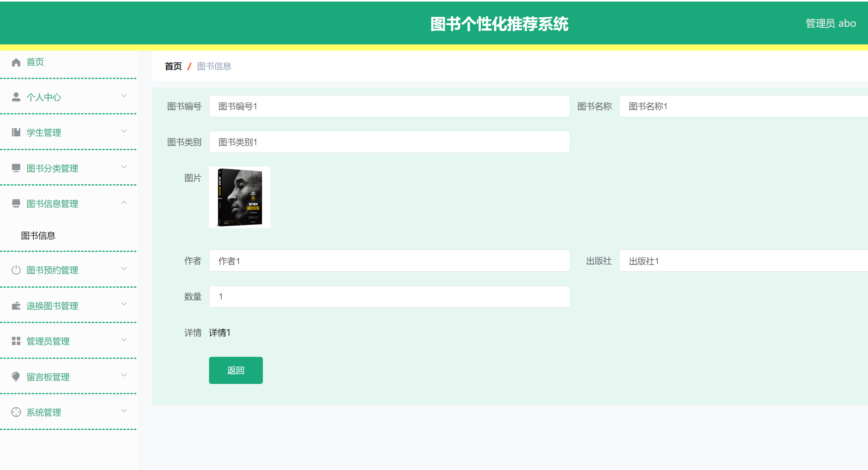The image size is (868, 470).
Task: Click the 留言板管理 lightbulb icon
Action: (16, 376)
